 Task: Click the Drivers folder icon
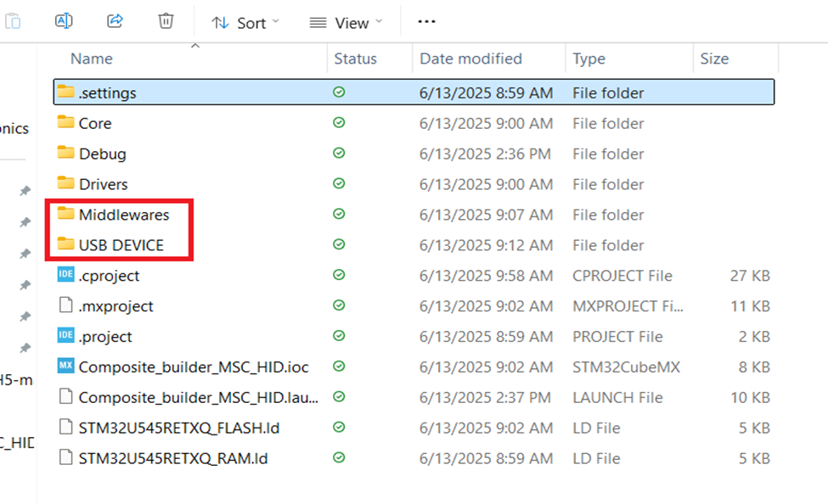(x=65, y=183)
